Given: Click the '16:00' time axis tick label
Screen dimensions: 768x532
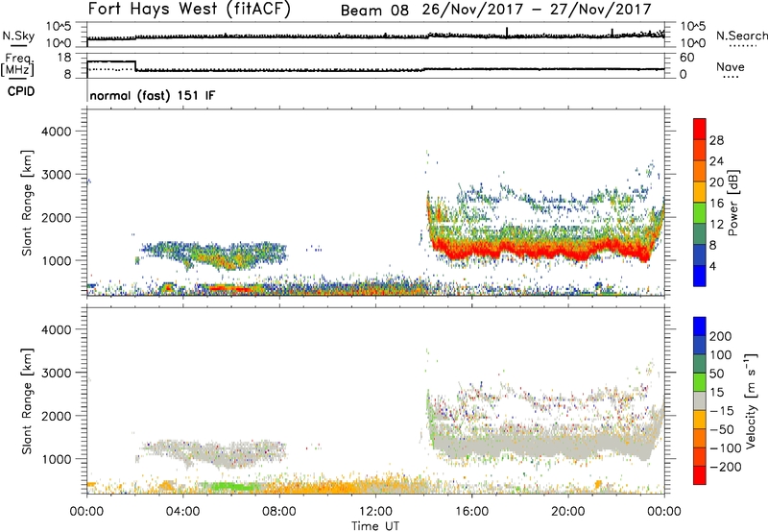Looking at the screenshot, I should click(471, 512).
